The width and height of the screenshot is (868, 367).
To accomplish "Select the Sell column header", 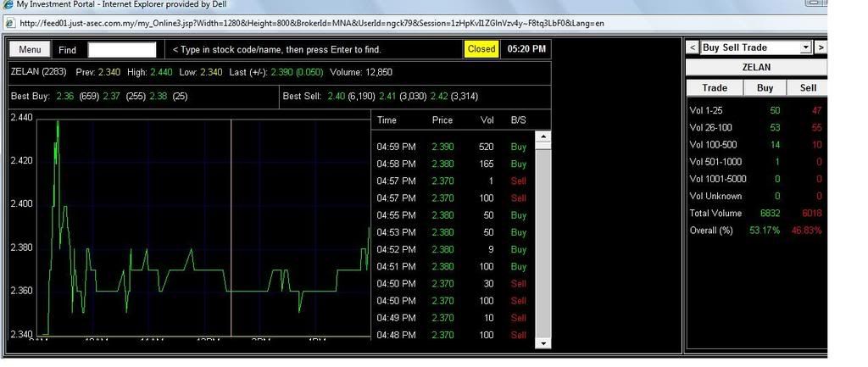I will pyautogui.click(x=808, y=87).
